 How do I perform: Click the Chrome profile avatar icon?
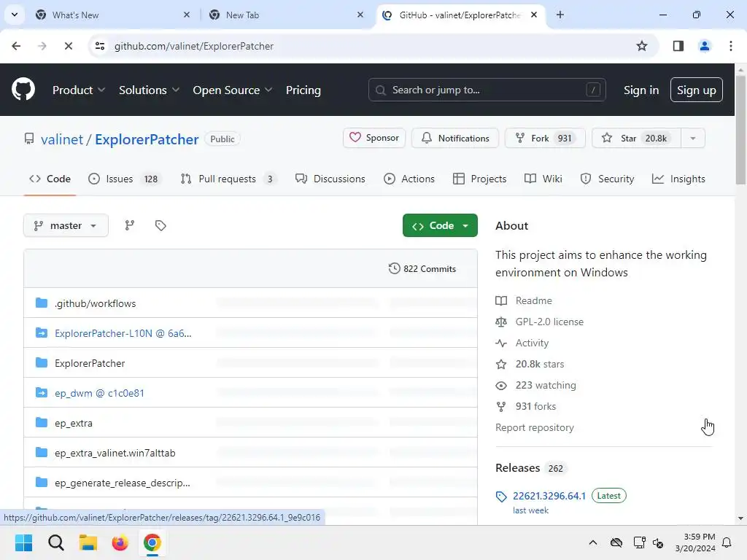click(x=705, y=46)
